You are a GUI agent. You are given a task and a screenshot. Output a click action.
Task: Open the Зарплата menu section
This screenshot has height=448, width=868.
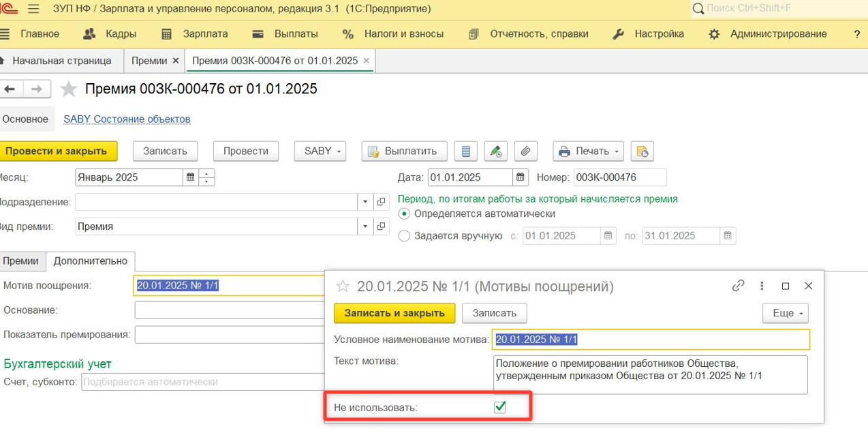point(195,34)
